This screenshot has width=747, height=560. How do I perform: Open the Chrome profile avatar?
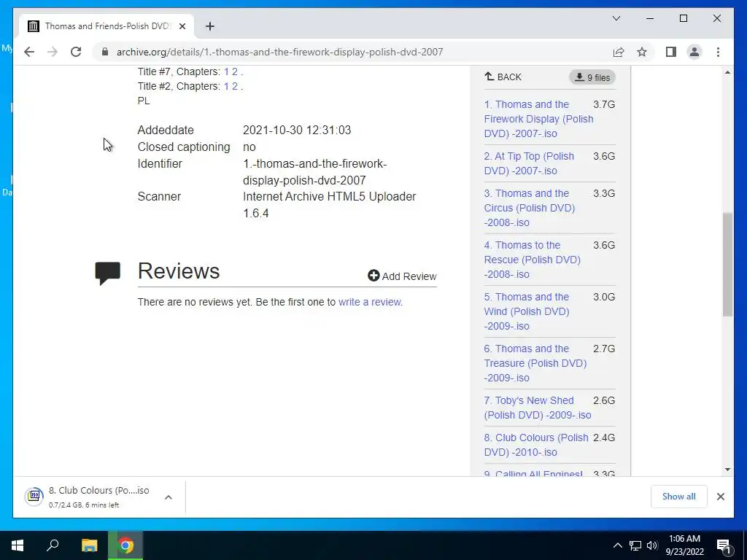[x=694, y=52]
